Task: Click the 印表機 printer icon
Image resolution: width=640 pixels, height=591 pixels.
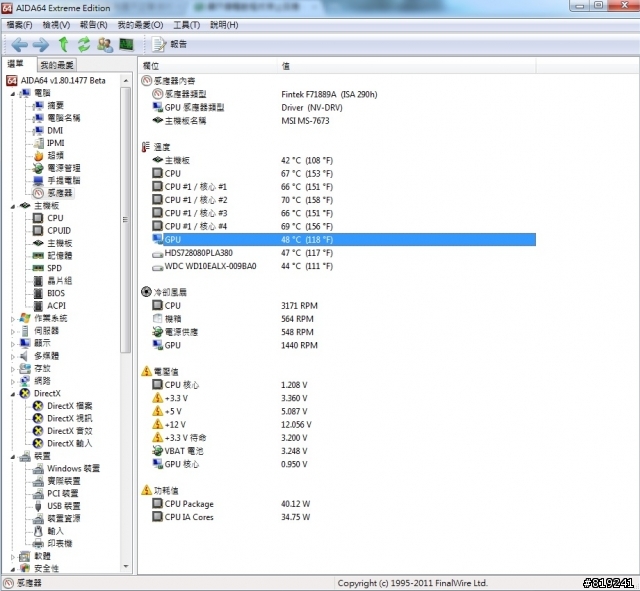Action: [x=38, y=544]
